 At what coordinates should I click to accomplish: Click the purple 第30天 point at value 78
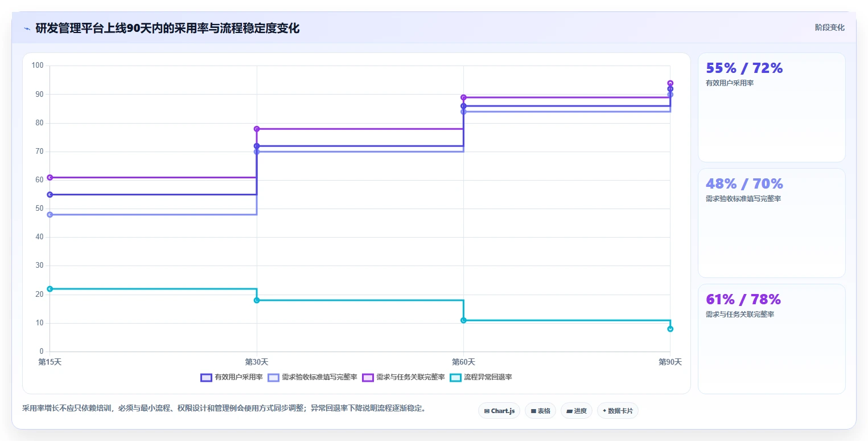pyautogui.click(x=257, y=129)
